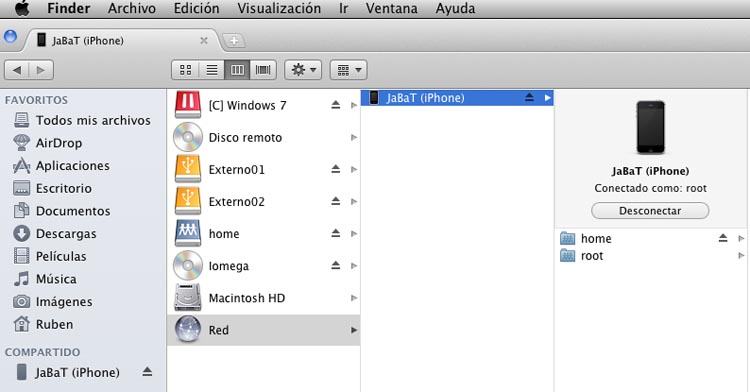Open the Finder menu
This screenshot has width=750, height=392.
pyautogui.click(x=68, y=8)
